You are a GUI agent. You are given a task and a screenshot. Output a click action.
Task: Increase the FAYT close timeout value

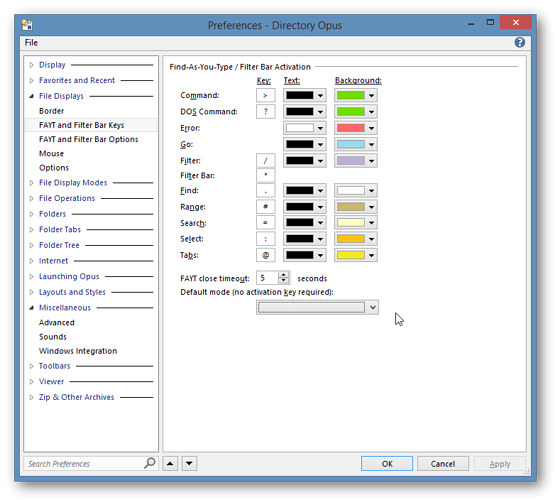pos(284,275)
